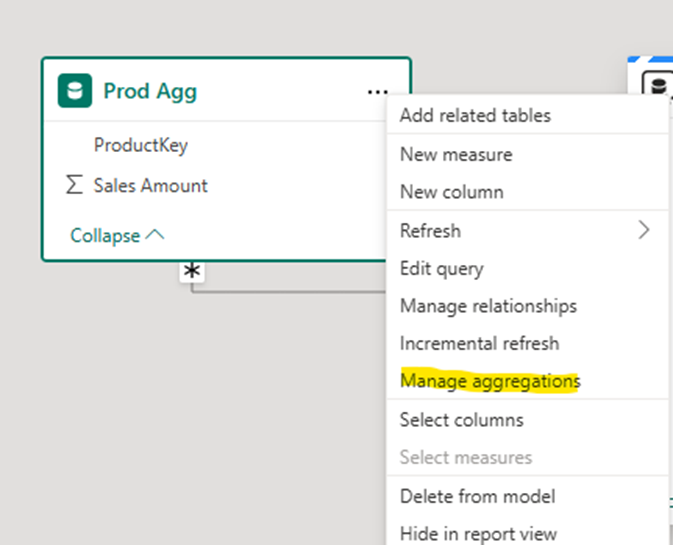Click Delete from model
The width and height of the screenshot is (673, 545).
click(477, 496)
